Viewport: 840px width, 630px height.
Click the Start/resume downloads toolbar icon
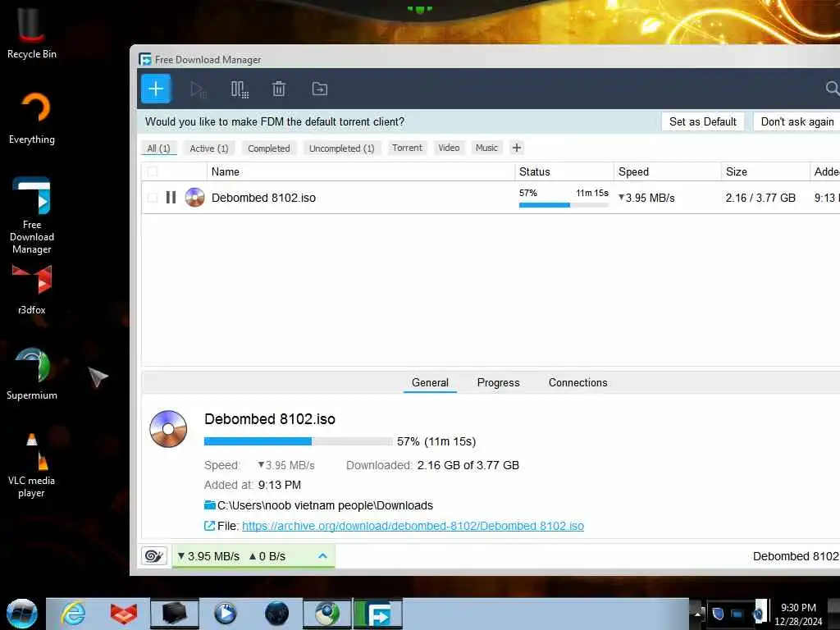click(x=199, y=89)
